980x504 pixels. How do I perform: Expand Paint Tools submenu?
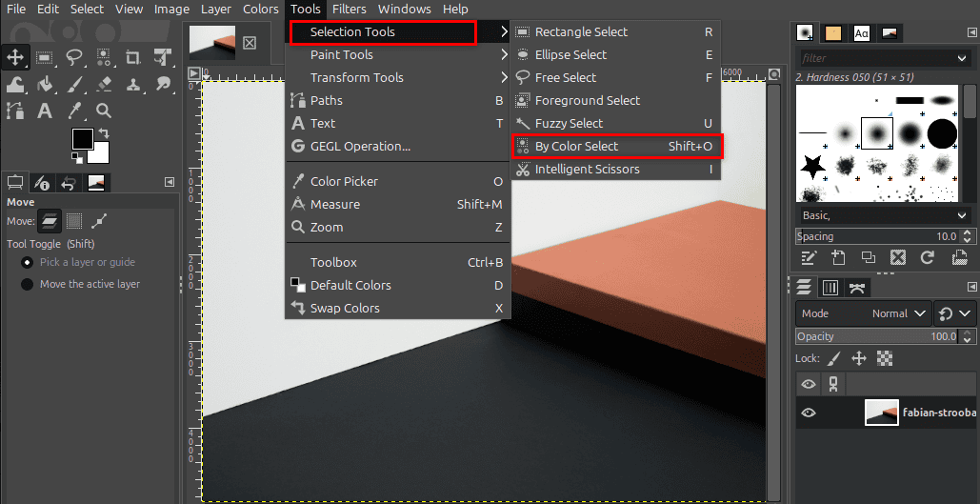click(398, 55)
